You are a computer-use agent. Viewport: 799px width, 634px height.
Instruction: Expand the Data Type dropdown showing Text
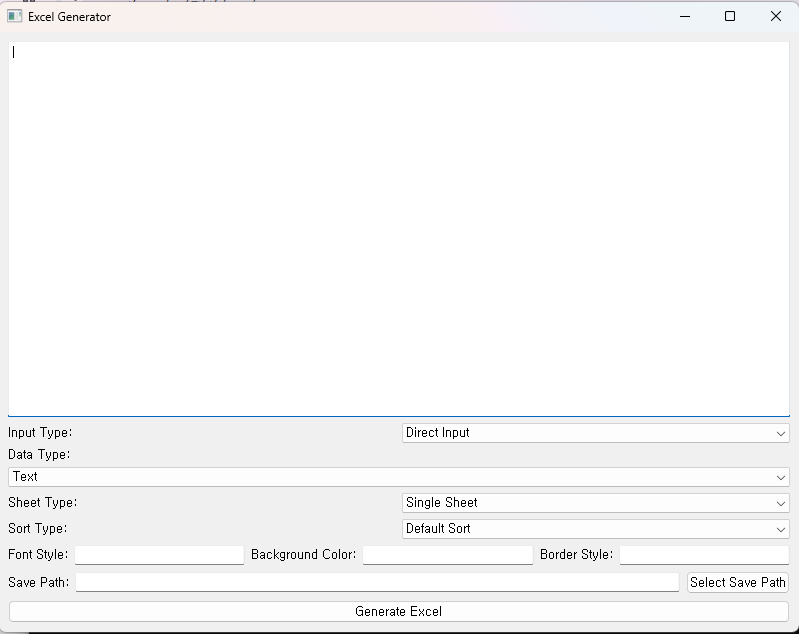398,477
